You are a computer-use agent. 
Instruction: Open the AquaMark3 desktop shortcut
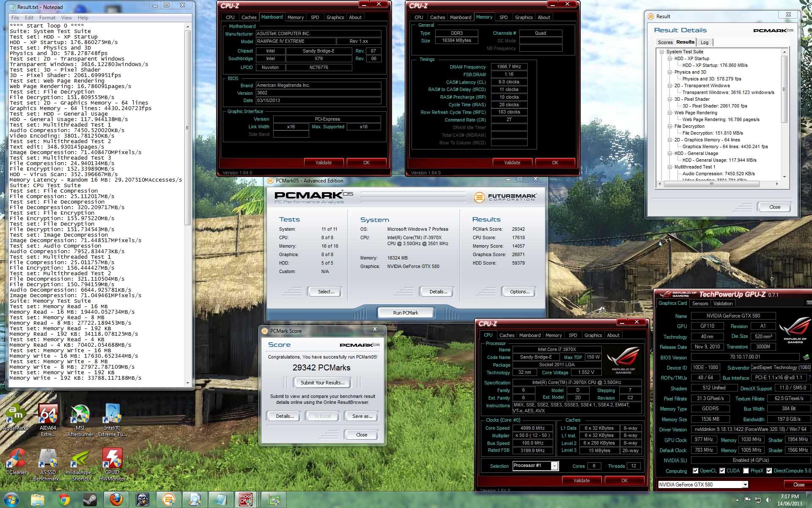16,417
